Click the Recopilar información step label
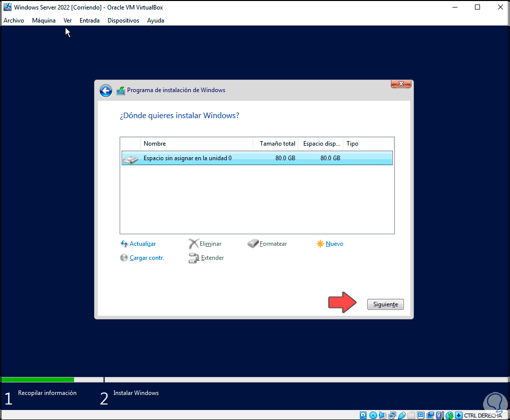The width and height of the screenshot is (510, 420). pos(47,393)
